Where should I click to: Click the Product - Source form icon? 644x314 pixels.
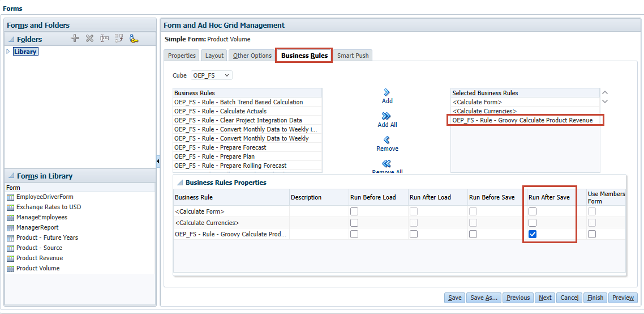[x=11, y=248]
